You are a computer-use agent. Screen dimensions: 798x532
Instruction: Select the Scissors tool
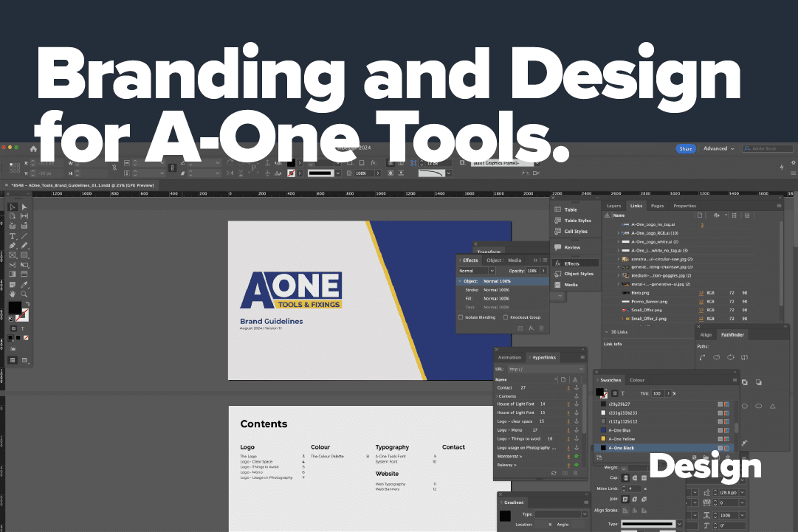pos(13,264)
